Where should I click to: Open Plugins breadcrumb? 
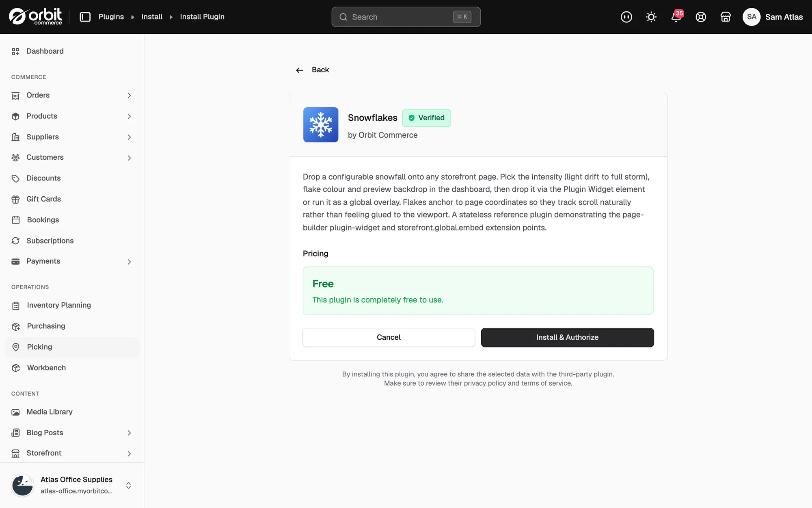pos(111,17)
